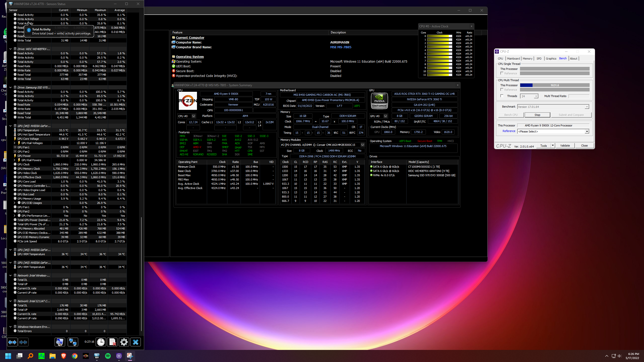The height and width of the screenshot is (362, 644).
Task: Open the memory module selector dropdown
Action: (x=363, y=145)
